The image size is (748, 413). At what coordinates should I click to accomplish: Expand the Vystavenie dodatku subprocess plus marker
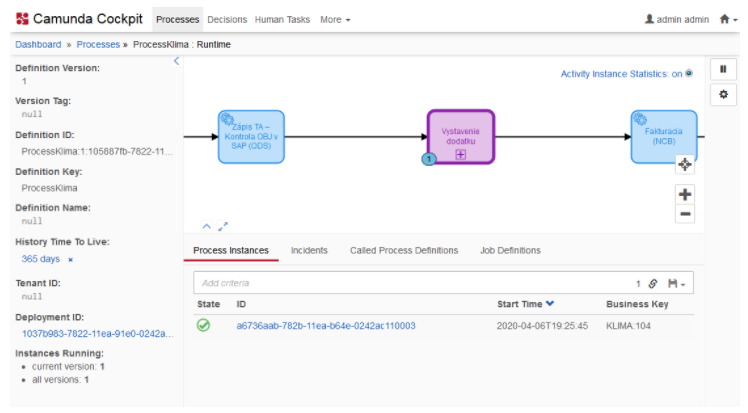click(x=461, y=155)
